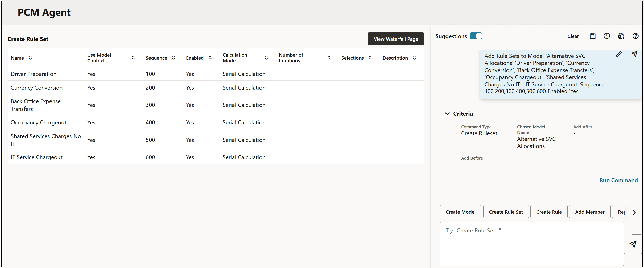Submit the chat input via send icon
The height and width of the screenshot is (268, 644).
click(634, 244)
